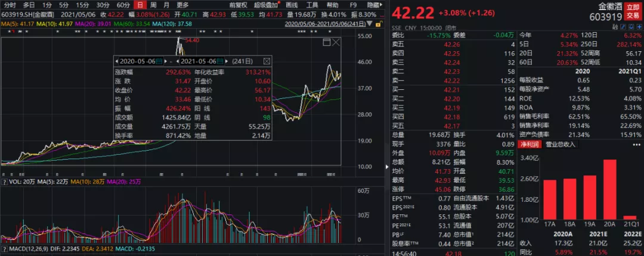The width and height of the screenshot is (644, 256).
Task: Collapse the right panel via the splitter arrow
Action: (x=387, y=167)
